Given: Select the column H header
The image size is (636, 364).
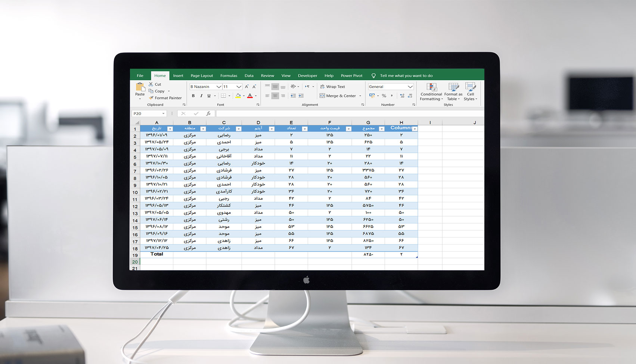Looking at the screenshot, I should (401, 122).
